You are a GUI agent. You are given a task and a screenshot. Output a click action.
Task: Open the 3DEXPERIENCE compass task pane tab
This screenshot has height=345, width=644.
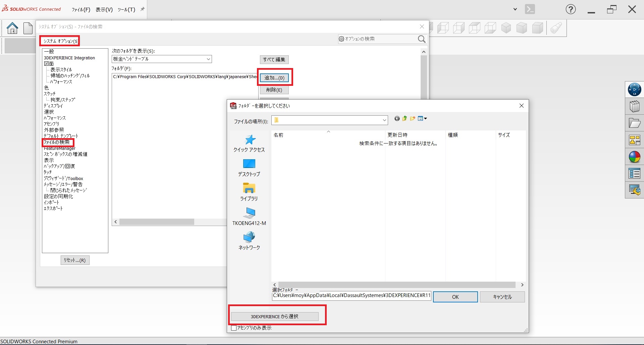[x=634, y=90]
